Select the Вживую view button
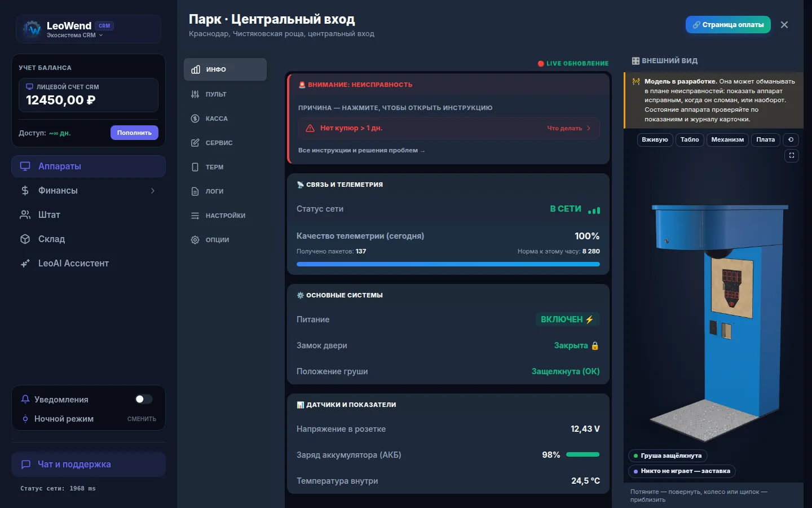 (x=655, y=139)
